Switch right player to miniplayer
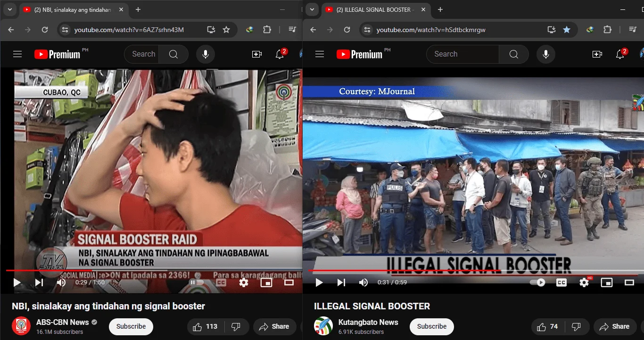The height and width of the screenshot is (340, 644). [x=607, y=282]
